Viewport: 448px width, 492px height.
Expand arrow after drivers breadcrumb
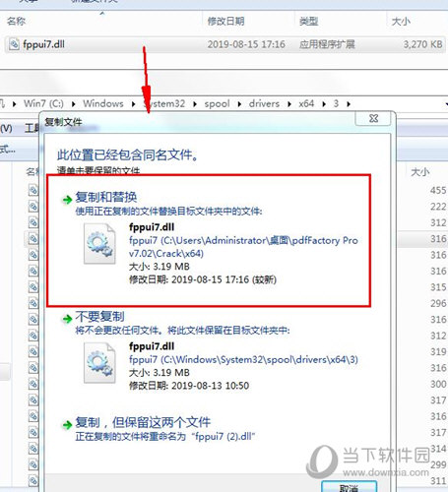click(289, 104)
